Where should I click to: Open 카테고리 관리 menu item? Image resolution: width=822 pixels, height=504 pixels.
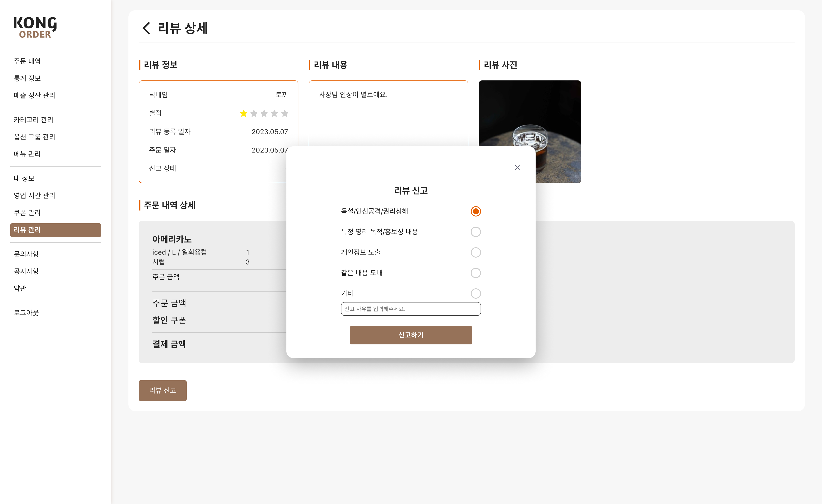(33, 120)
